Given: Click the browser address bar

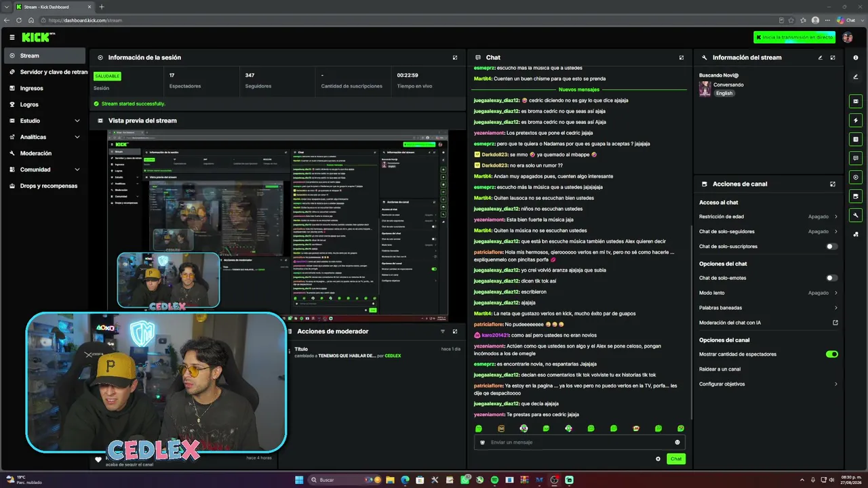Looking at the screenshot, I should tap(407, 20).
